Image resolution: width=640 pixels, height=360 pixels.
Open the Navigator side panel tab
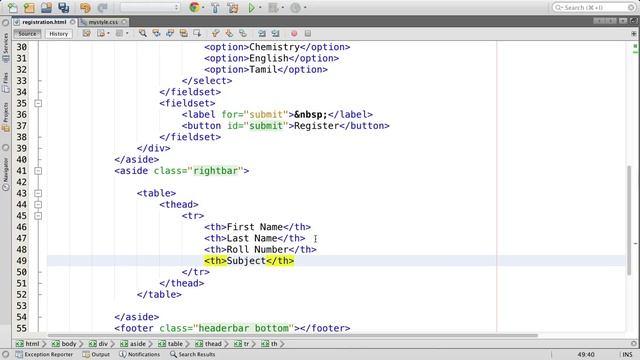click(5, 174)
